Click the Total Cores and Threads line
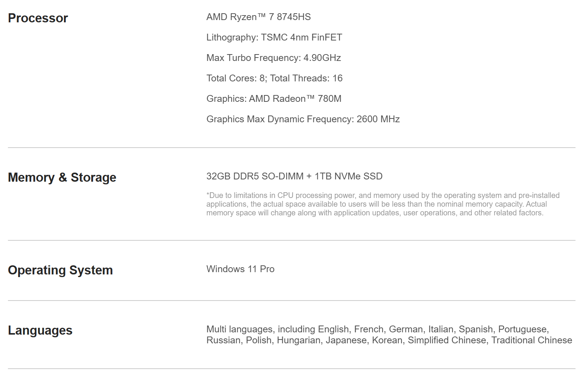 coord(274,78)
